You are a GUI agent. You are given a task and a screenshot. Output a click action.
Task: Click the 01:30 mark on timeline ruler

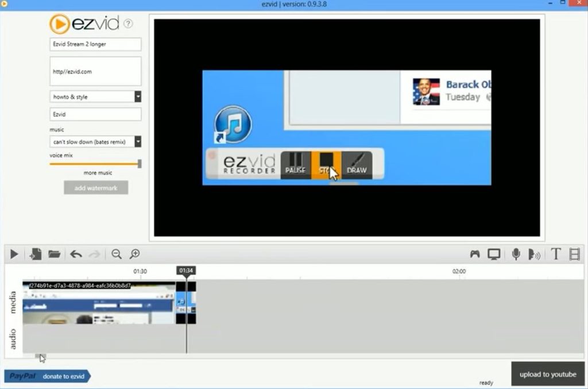140,271
